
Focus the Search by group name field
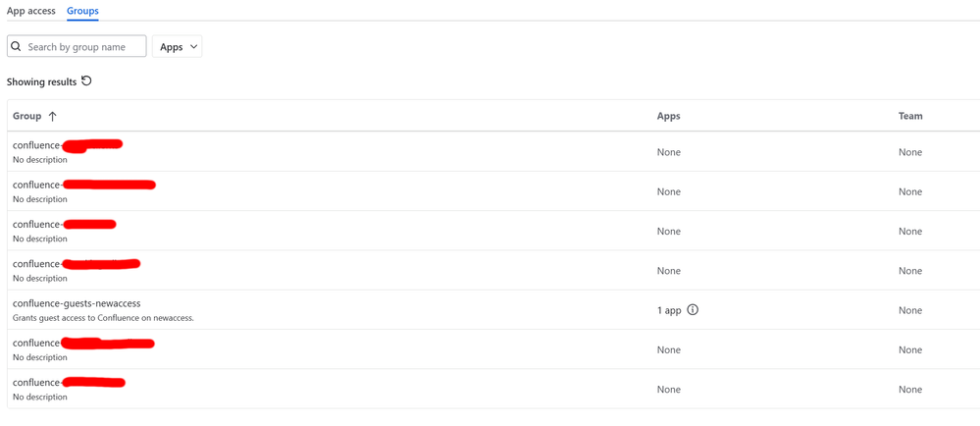84,46
